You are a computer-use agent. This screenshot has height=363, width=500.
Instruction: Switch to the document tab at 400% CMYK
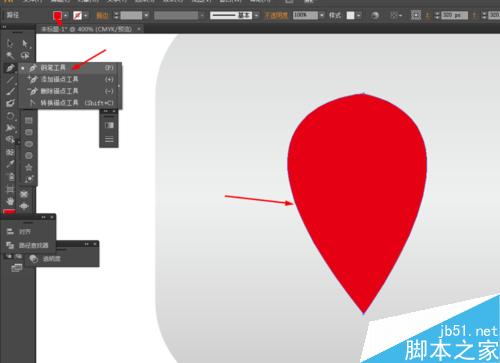[x=86, y=29]
